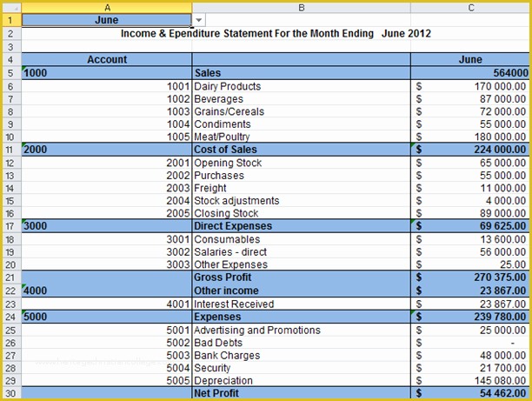Select the Cost of Sales cell
Image resolution: width=532 pixels, height=401 pixels.
coord(302,150)
